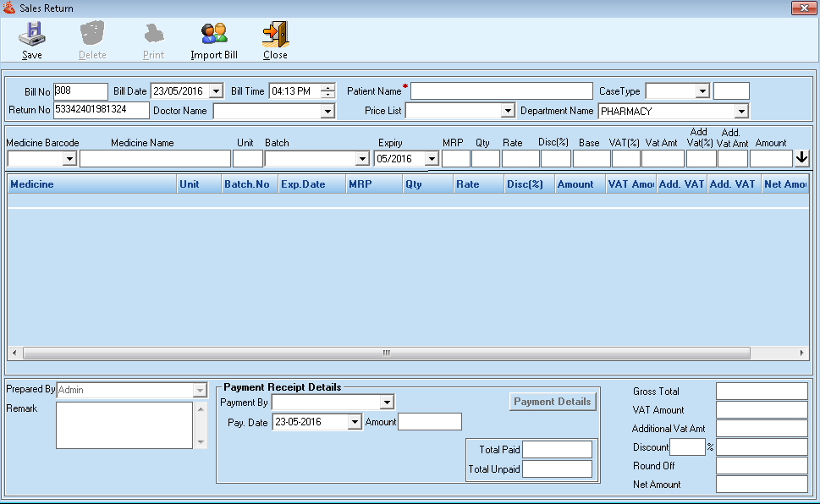Expand the Payment By combo box
This screenshot has height=504, width=820.
point(387,403)
